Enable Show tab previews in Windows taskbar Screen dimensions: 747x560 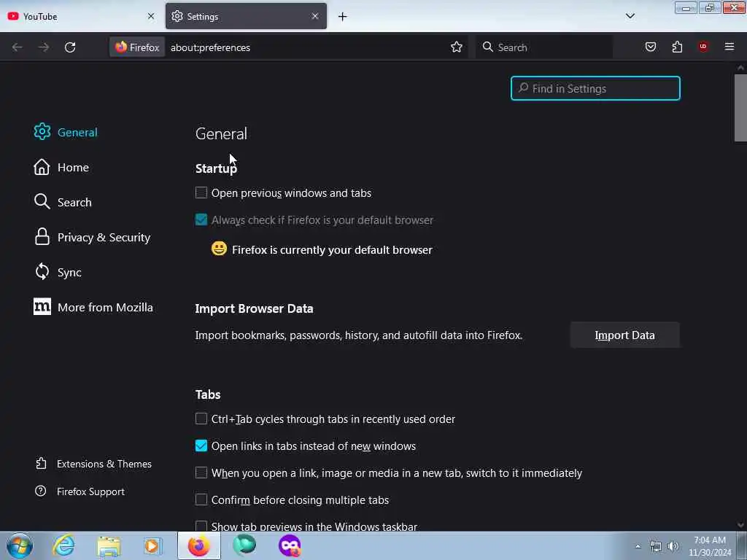pyautogui.click(x=201, y=526)
